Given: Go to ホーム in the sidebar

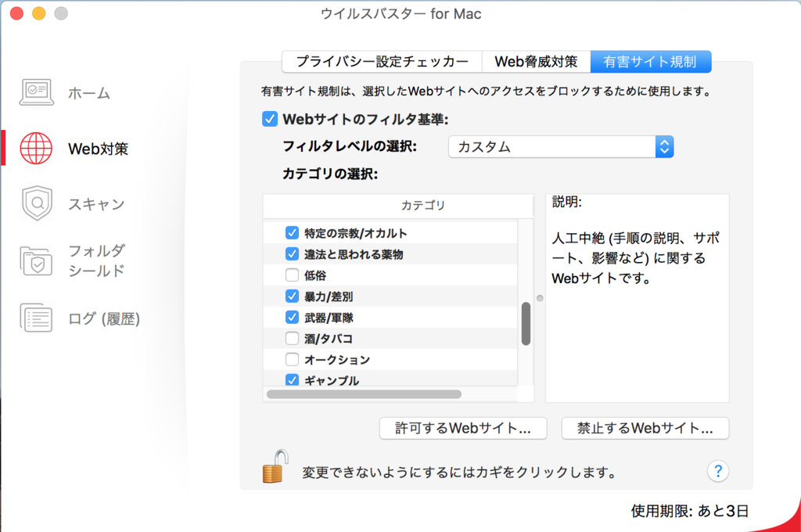Looking at the screenshot, I should [x=89, y=93].
